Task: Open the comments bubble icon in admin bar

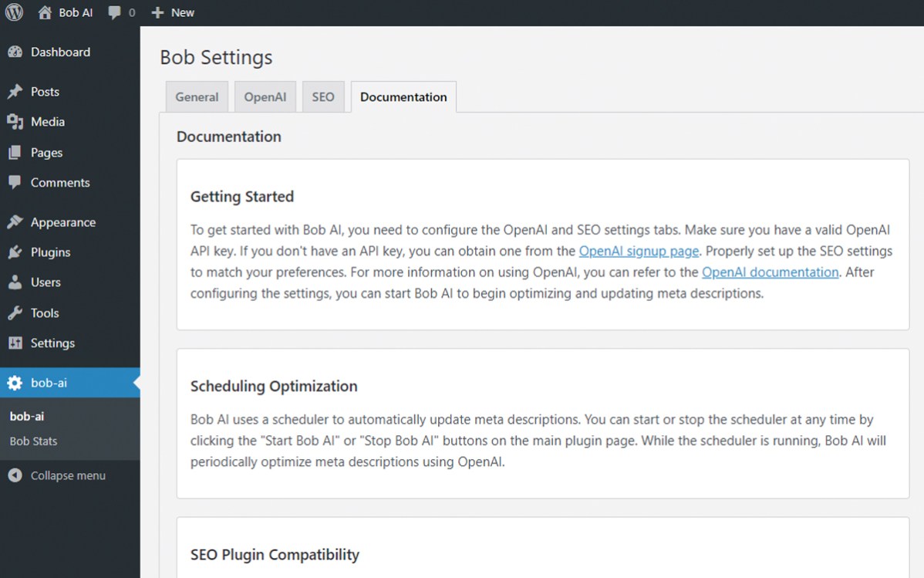Action: 114,12
